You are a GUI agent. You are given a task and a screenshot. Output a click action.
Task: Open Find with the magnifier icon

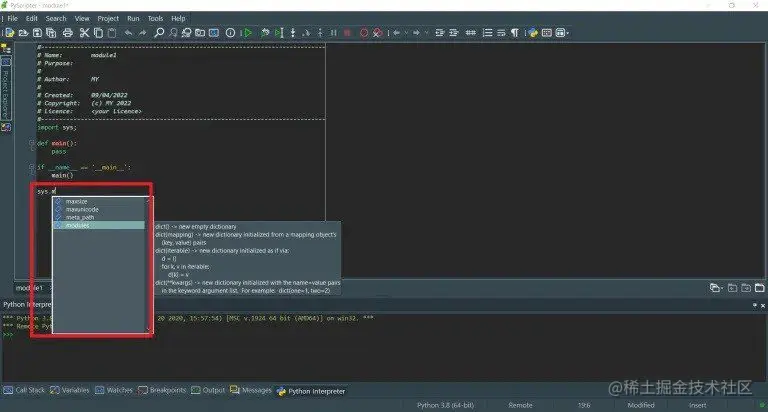159,33
